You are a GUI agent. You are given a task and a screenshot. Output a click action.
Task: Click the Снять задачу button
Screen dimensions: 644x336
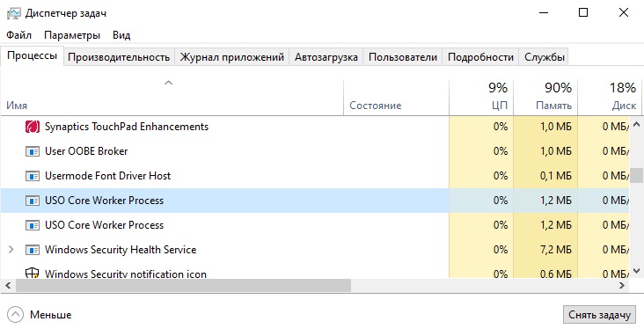pyautogui.click(x=599, y=315)
